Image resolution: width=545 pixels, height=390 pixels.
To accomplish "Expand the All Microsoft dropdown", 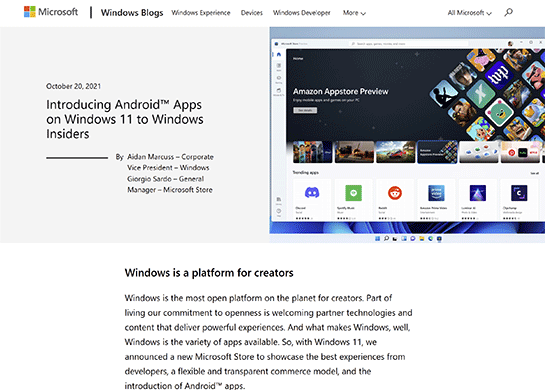I will click(x=470, y=13).
